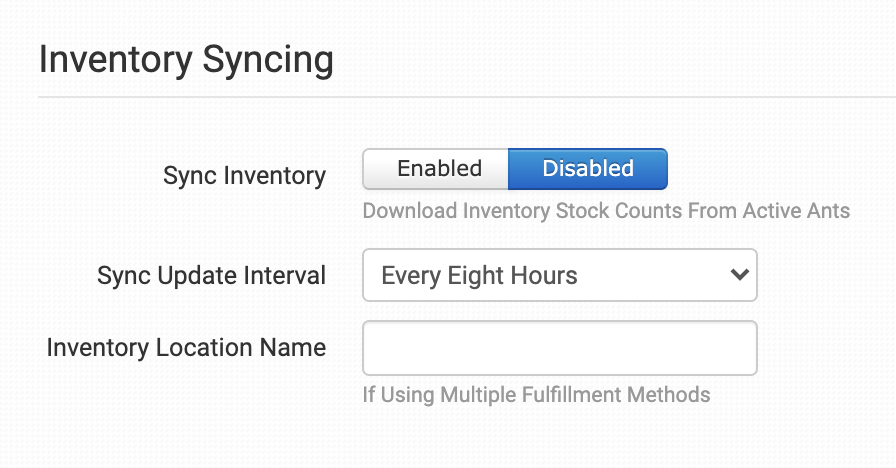
Task: Click the "Sync Update Interval" field label
Action: pos(211,276)
